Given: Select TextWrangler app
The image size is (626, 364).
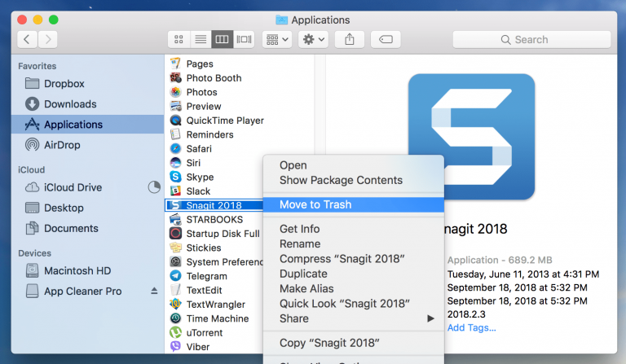Looking at the screenshot, I should click(215, 305).
